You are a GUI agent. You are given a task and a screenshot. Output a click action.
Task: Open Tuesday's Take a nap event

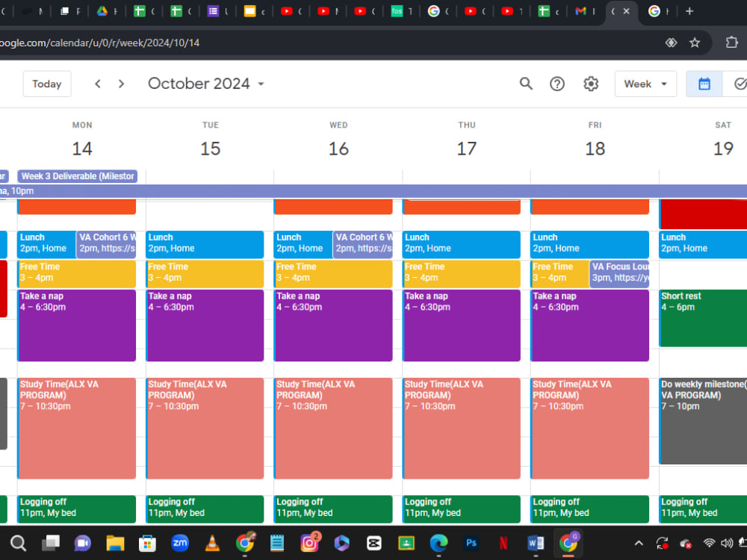coord(205,326)
